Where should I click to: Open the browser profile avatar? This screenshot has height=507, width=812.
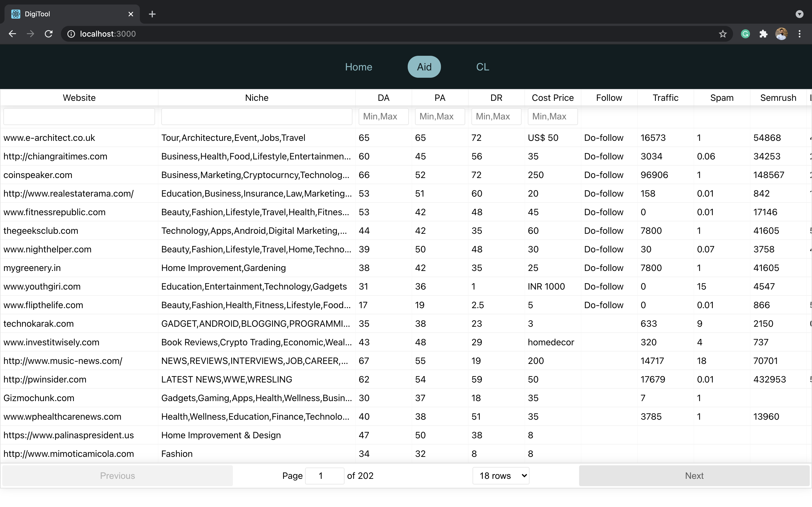tap(782, 34)
